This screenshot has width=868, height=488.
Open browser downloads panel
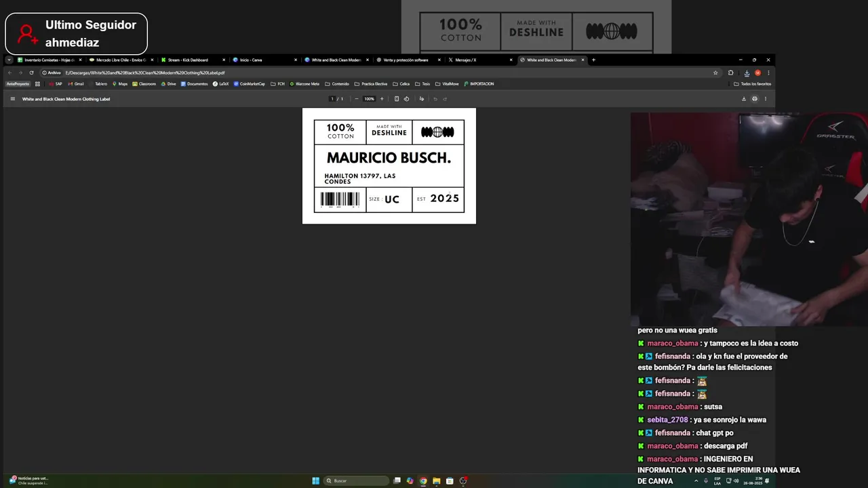tap(747, 73)
